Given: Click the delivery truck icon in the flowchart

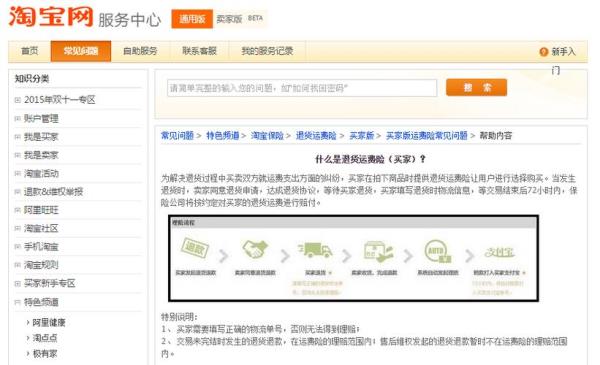Looking at the screenshot, I should [315, 250].
